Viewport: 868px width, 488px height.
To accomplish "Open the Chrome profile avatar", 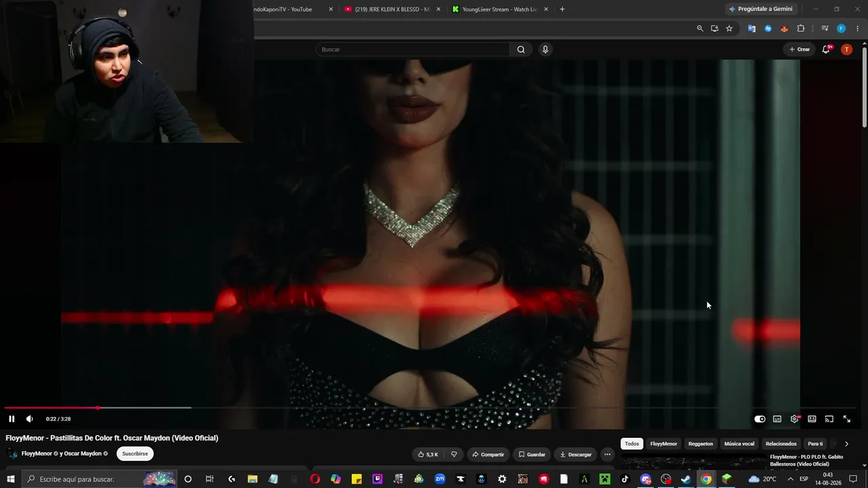I will pyautogui.click(x=841, y=28).
